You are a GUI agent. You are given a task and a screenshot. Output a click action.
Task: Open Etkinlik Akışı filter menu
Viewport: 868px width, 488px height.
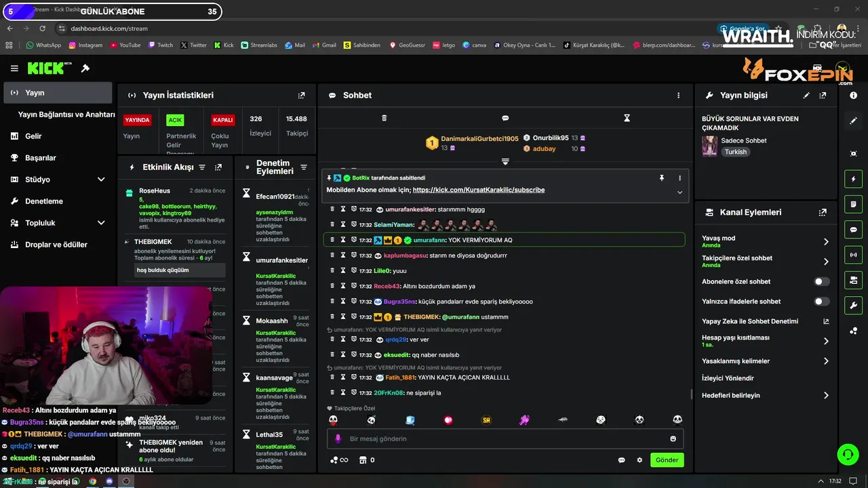click(201, 167)
